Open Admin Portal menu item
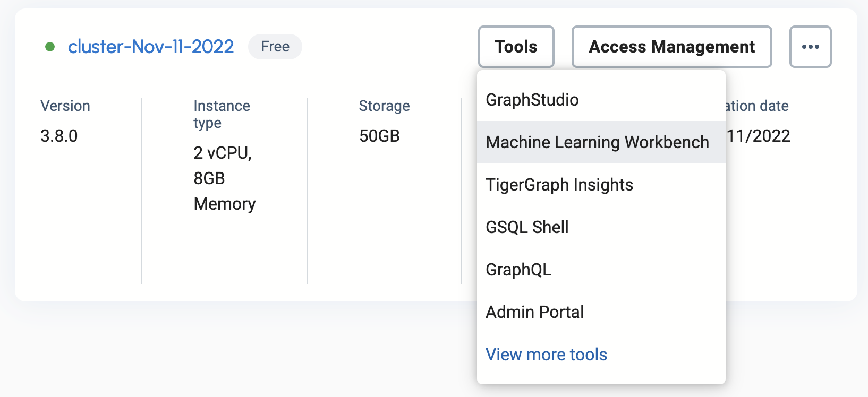Screen dimensions: 868x397 (601, 312)
